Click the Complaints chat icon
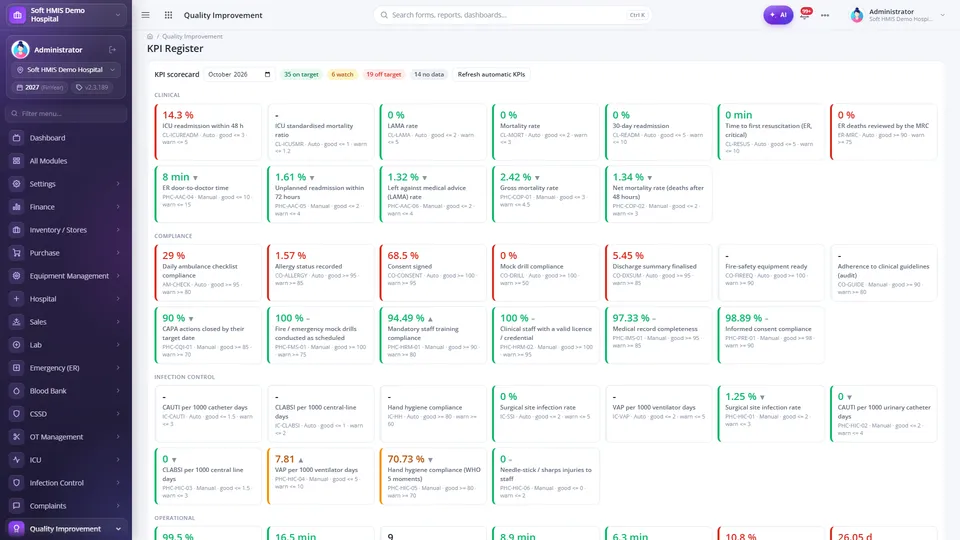The image size is (960, 540). coord(17,506)
